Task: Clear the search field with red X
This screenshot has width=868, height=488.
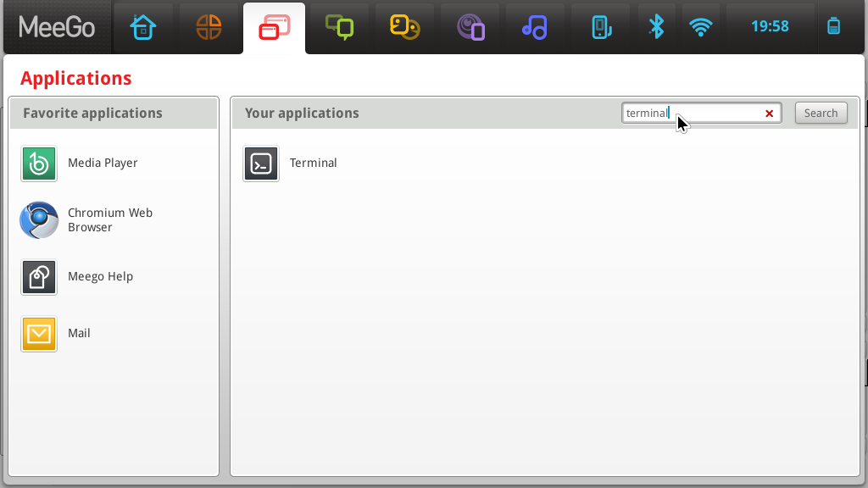Action: [769, 114]
